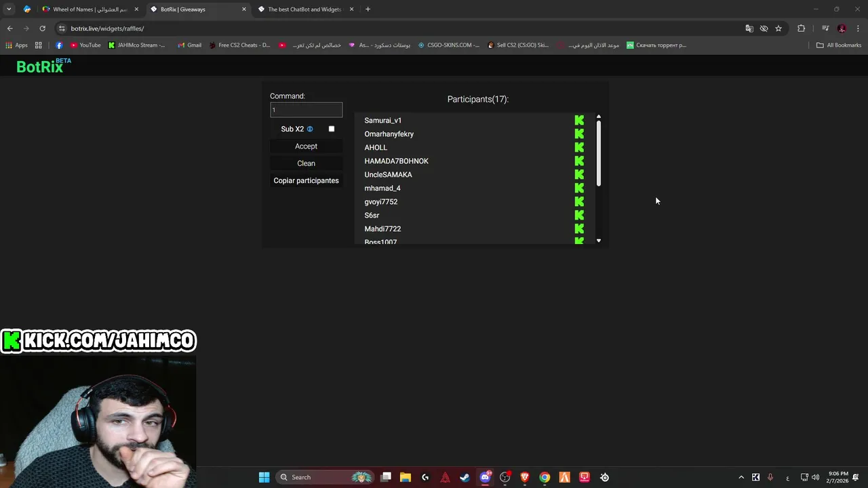Image resolution: width=868 pixels, height=488 pixels.
Task: Click the Clean button
Action: click(306, 163)
